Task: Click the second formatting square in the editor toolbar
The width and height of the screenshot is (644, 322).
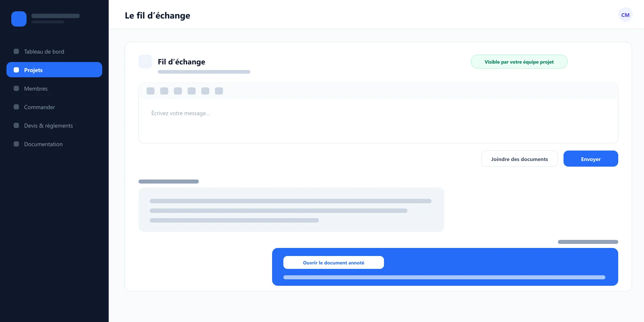Action: [164, 91]
